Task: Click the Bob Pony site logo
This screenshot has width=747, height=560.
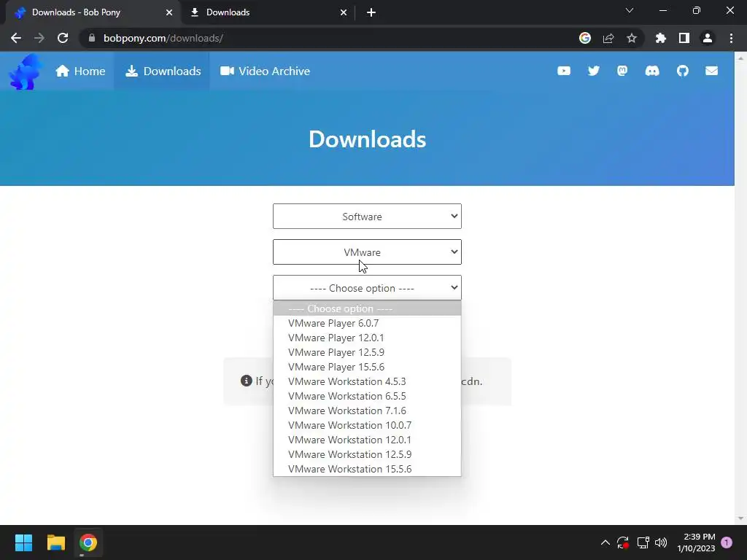Action: coord(26,71)
